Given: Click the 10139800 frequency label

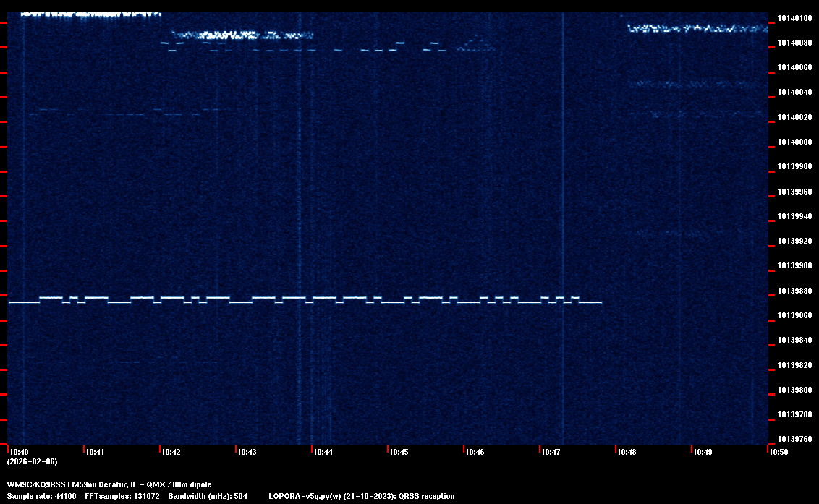Looking at the screenshot, I should point(795,390).
